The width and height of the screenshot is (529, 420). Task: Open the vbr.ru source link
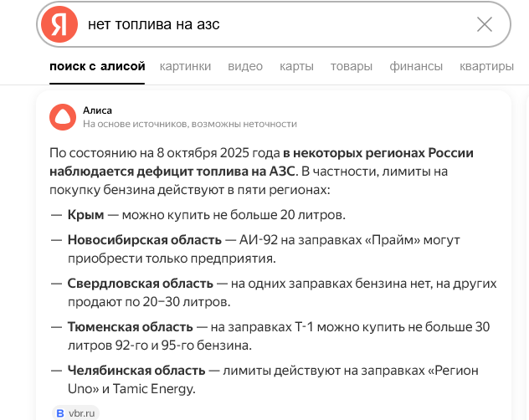click(x=75, y=413)
